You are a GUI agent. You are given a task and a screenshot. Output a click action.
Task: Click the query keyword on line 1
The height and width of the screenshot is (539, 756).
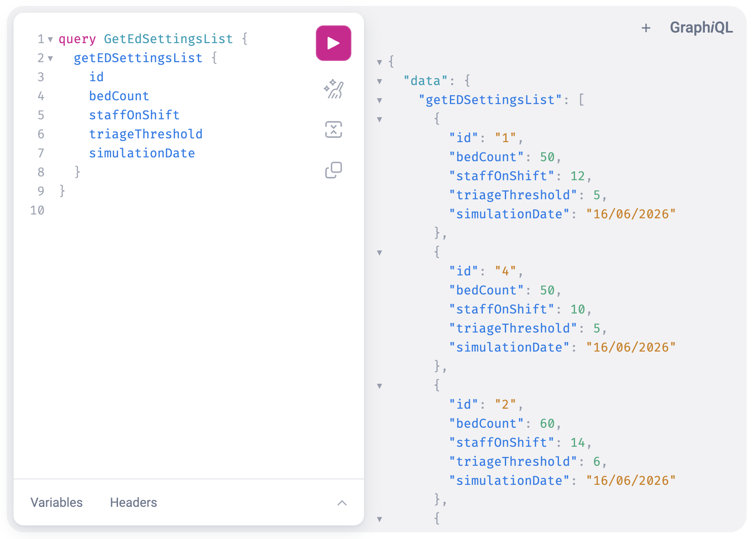77,39
